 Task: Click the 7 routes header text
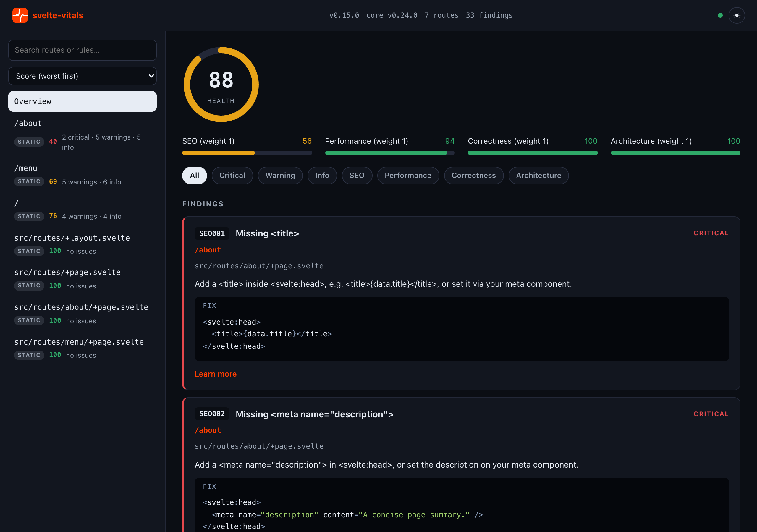pyautogui.click(x=441, y=15)
